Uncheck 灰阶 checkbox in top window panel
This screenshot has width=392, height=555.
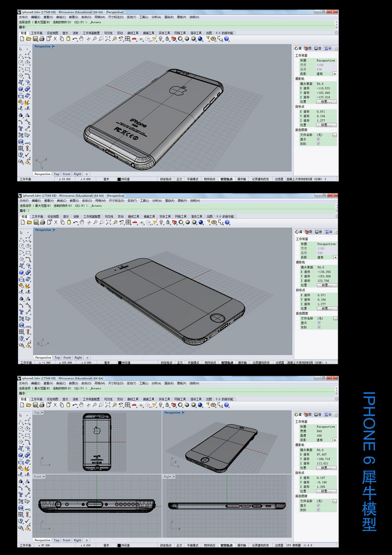(x=319, y=144)
